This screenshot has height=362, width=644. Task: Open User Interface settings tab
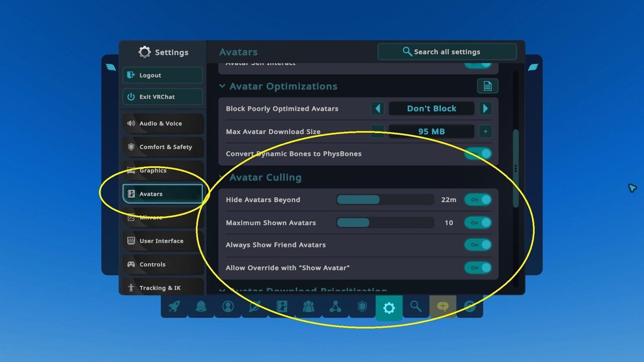point(163,241)
